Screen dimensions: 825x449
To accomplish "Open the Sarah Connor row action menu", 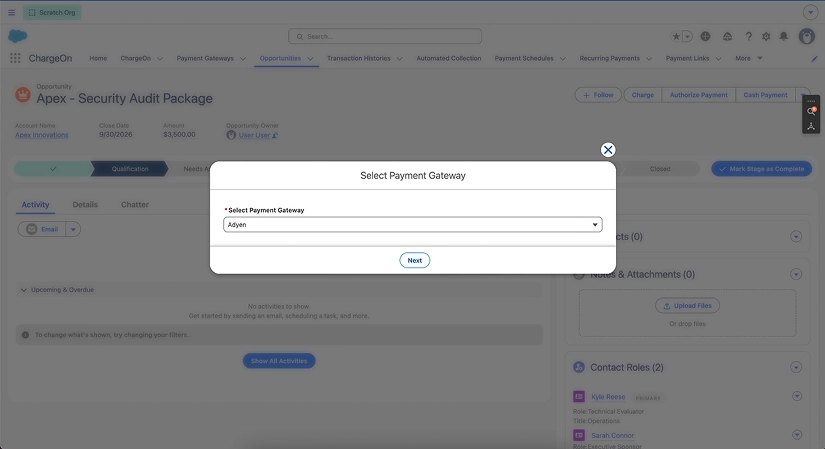I will pos(797,435).
